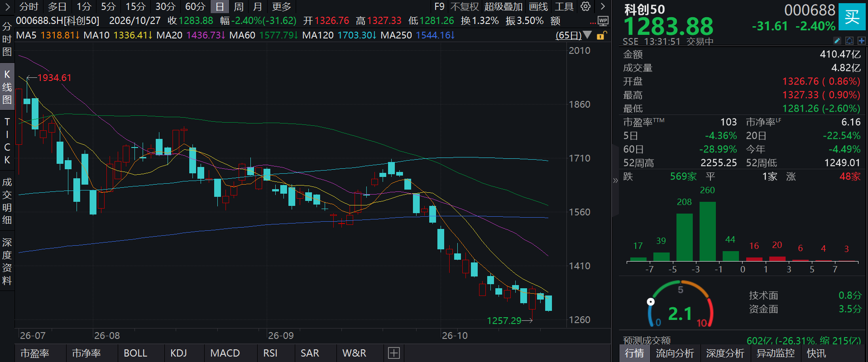Image resolution: width=868 pixels, height=362 pixels.
Task: Open TICK view in left sidebar
Action: (7, 141)
